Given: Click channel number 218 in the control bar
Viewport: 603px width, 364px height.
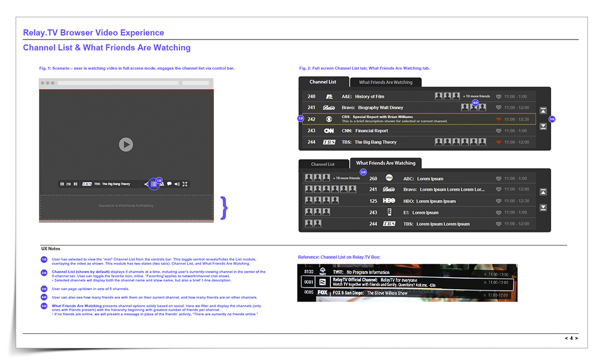Looking at the screenshot, I should [69, 184].
